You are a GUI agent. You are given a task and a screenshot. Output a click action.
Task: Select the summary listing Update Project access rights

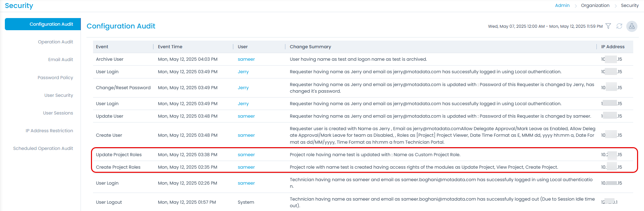(x=424, y=167)
